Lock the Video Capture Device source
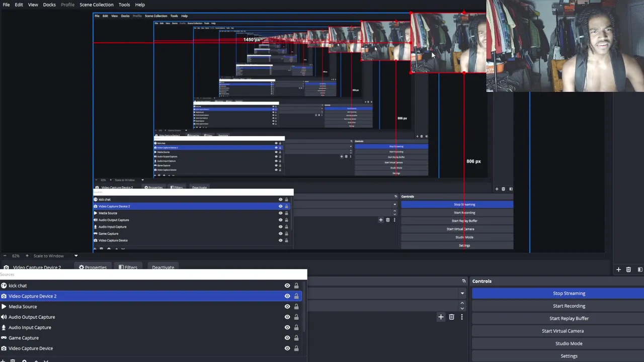 click(296, 348)
